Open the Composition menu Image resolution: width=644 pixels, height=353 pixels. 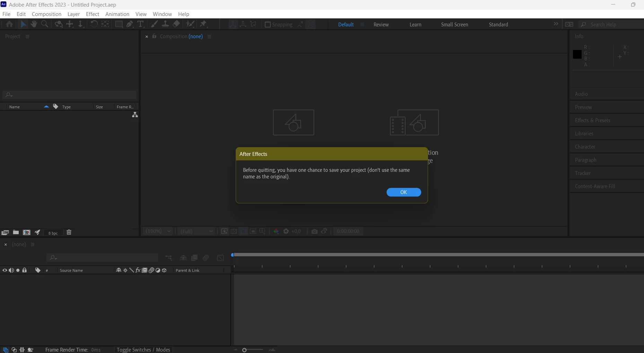[x=46, y=14]
